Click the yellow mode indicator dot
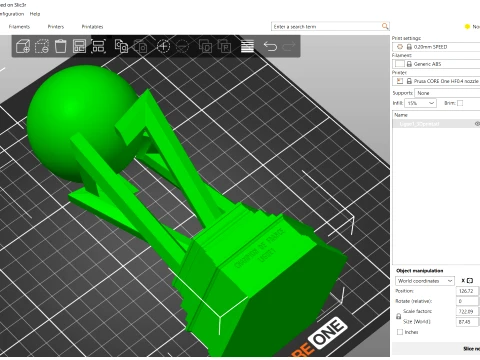This screenshot has height=360, width=480. (x=467, y=26)
